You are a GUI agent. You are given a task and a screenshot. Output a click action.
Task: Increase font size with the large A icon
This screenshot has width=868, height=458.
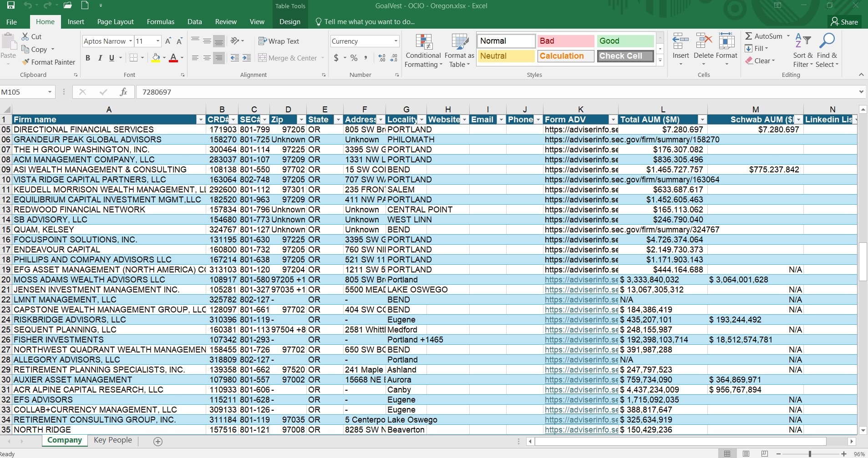point(168,41)
